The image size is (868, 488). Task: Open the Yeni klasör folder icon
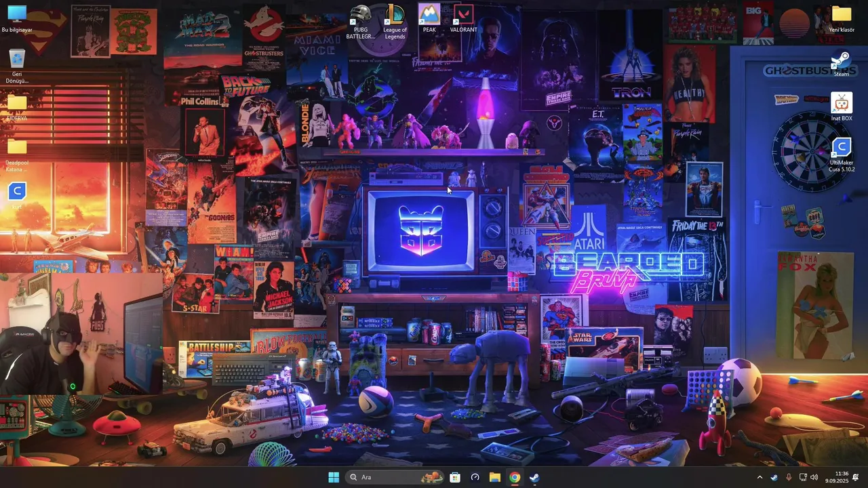tap(842, 18)
